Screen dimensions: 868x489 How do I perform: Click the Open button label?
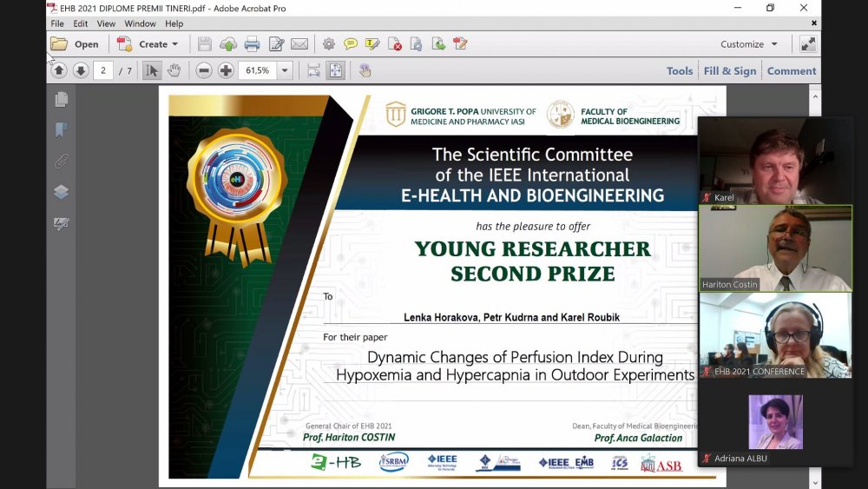(86, 44)
